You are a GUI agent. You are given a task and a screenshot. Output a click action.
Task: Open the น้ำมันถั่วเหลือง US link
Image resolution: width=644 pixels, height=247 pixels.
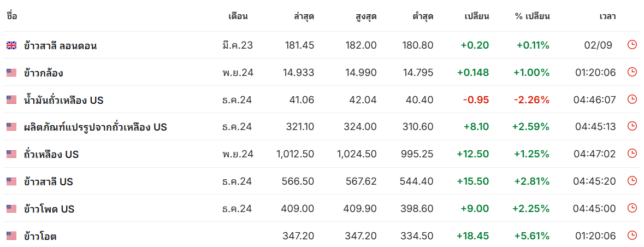[63, 100]
